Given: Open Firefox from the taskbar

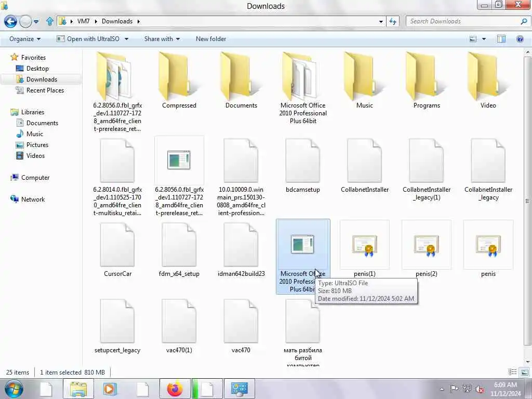Looking at the screenshot, I should coord(175,389).
